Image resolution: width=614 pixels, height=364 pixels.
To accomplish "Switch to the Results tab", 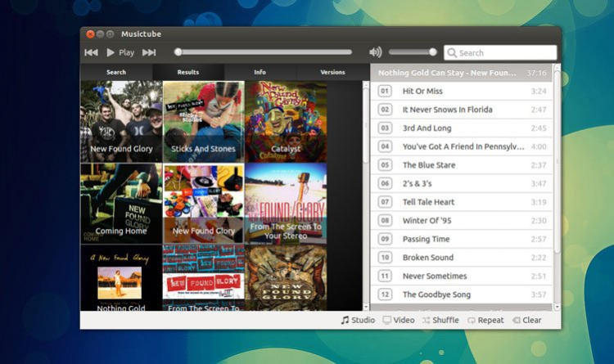I will (188, 72).
